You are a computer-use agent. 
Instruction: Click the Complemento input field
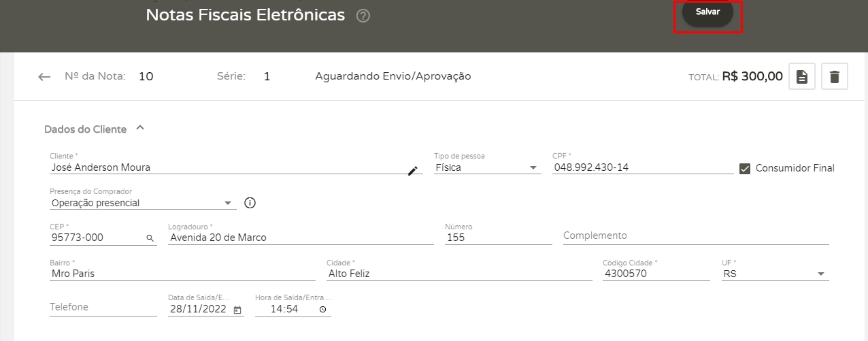(695, 236)
